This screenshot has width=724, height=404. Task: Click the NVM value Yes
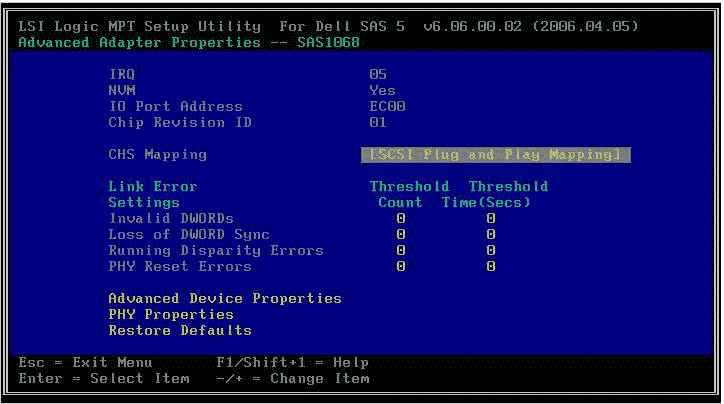coord(382,90)
